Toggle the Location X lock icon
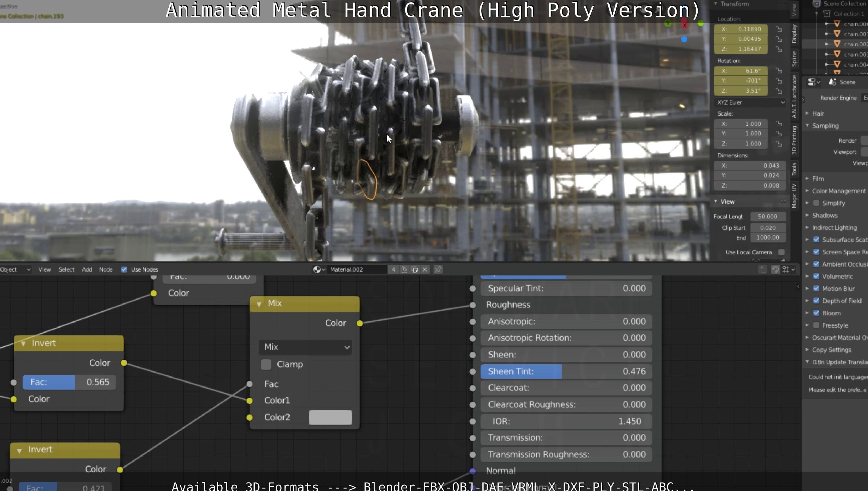868x491 pixels. (x=779, y=29)
